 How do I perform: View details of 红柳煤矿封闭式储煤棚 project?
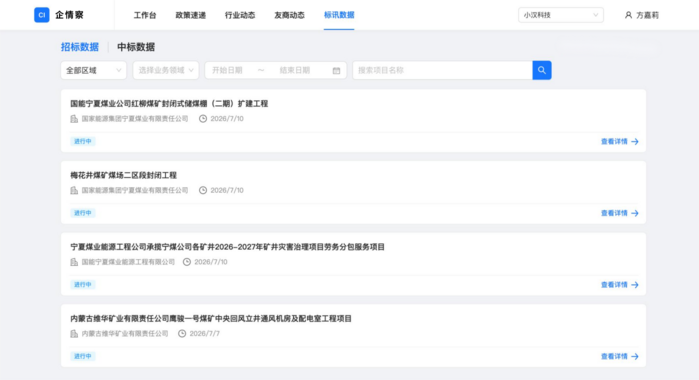pyautogui.click(x=620, y=141)
